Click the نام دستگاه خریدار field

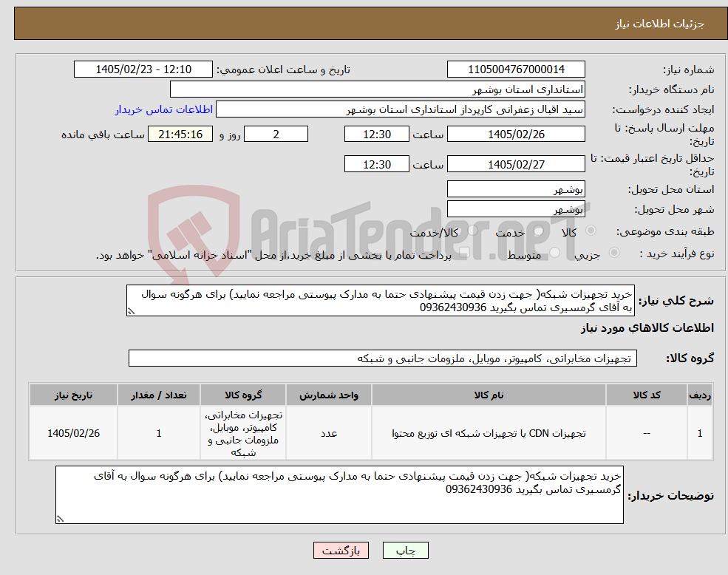pyautogui.click(x=378, y=89)
